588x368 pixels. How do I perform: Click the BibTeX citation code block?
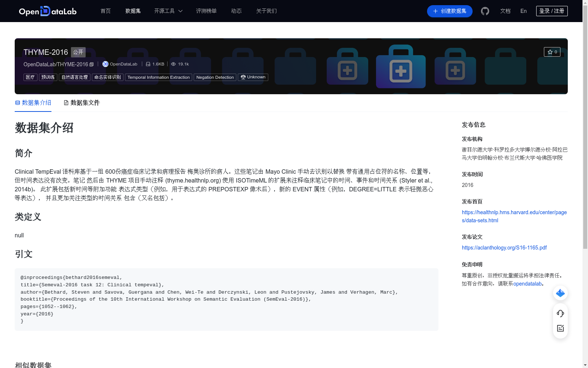[226, 300]
